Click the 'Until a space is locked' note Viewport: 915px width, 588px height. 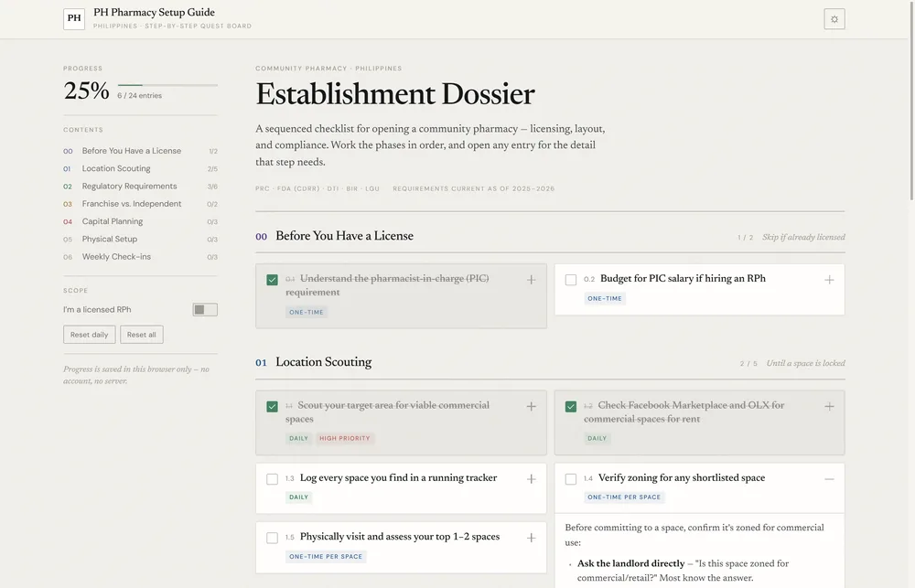(805, 363)
